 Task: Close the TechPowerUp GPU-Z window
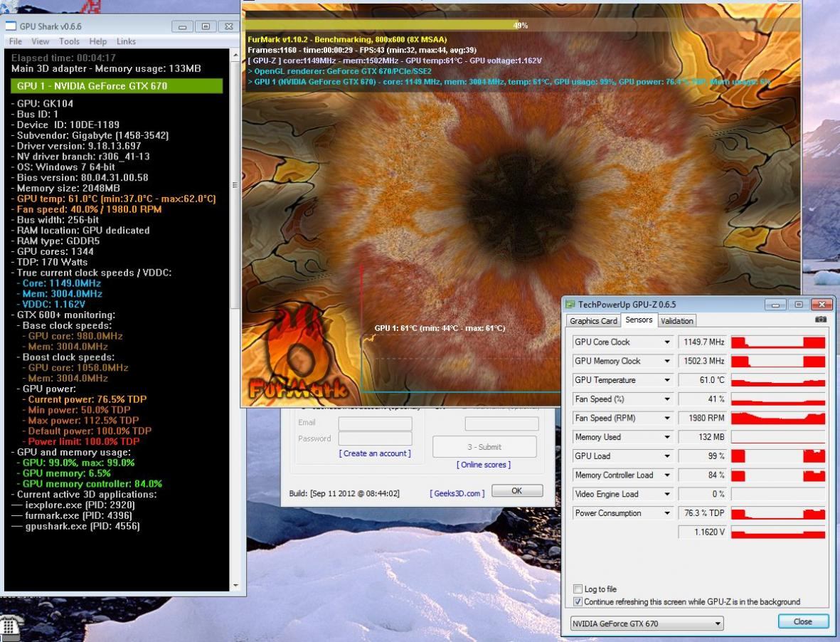coord(822,305)
